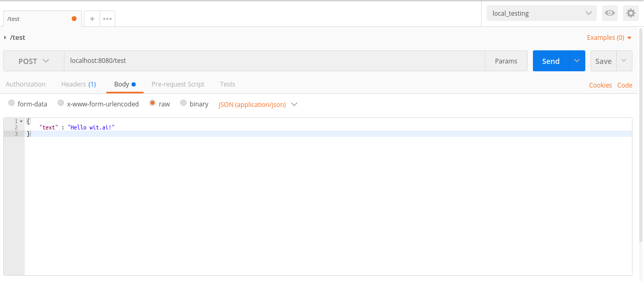Switch to Pre-request Script tab
This screenshot has height=281, width=644.
coord(178,84)
